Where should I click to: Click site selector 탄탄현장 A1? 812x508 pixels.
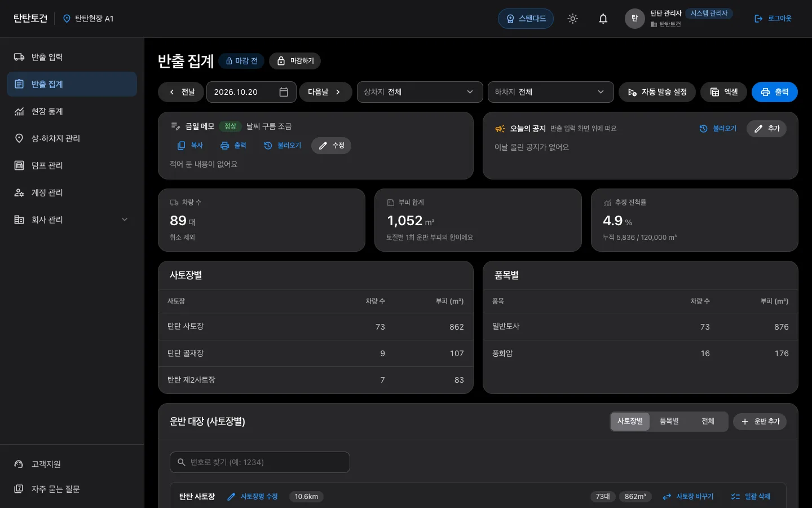click(88, 19)
